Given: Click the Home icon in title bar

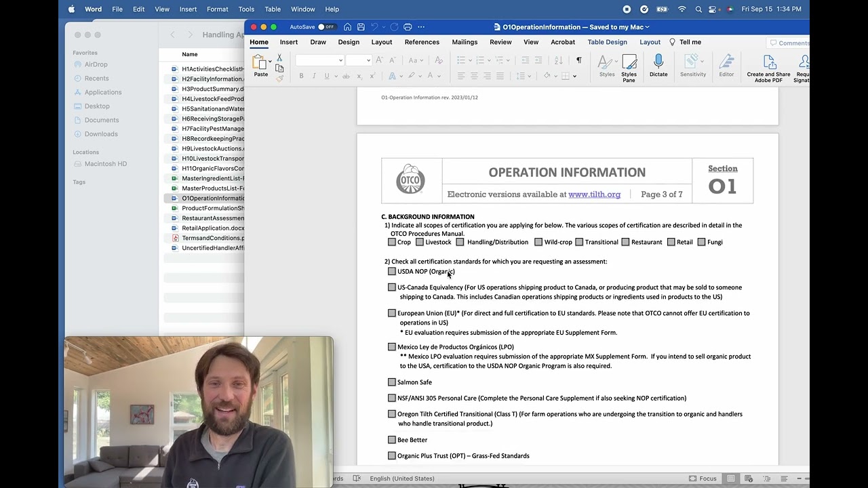Looking at the screenshot, I should click(347, 27).
